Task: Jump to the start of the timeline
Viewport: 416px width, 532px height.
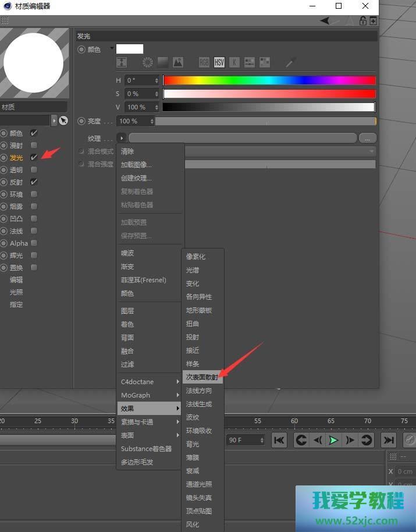Action: [279, 440]
